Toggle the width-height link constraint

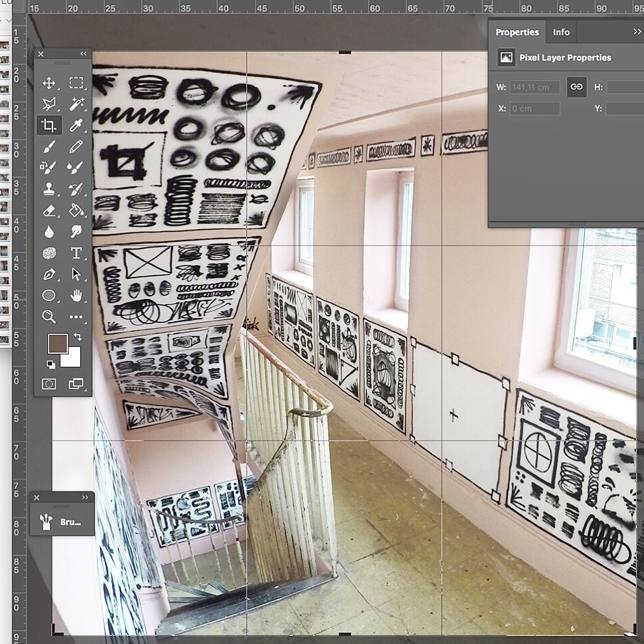[x=577, y=87]
